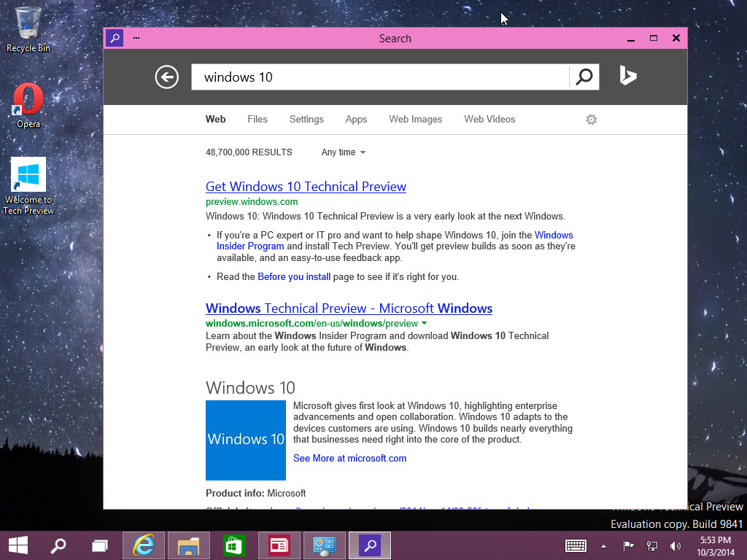747x560 pixels.
Task: Click the taskbar clock showing 5:53 PM
Action: [715, 545]
